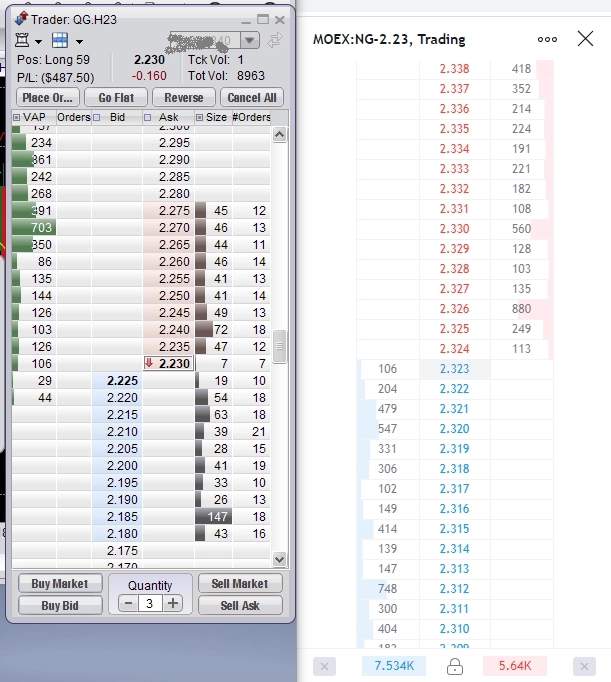
Task: Minimize the Trader QG.H23 window
Action: [x=246, y=21]
